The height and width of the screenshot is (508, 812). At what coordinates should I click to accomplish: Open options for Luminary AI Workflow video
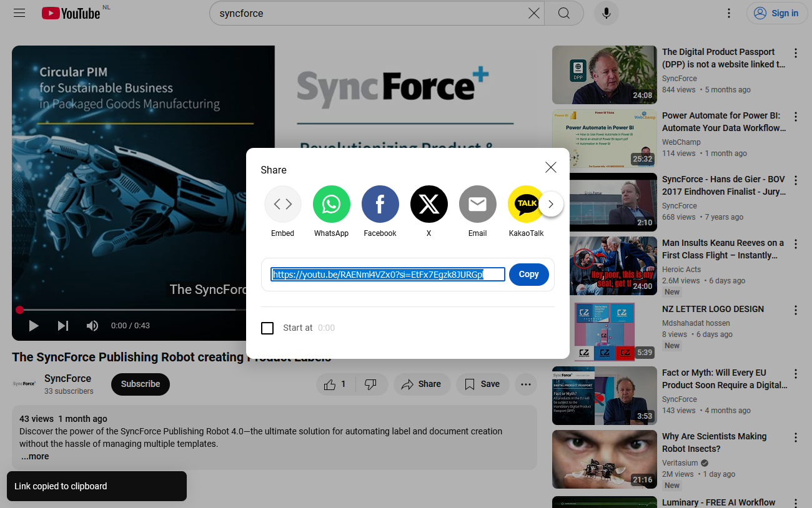tap(796, 503)
